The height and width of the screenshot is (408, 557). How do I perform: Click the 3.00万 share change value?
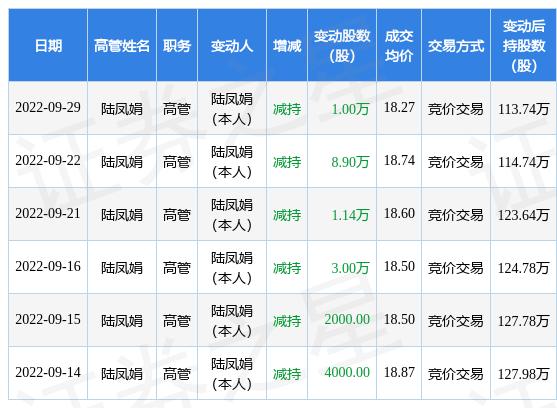pos(350,267)
